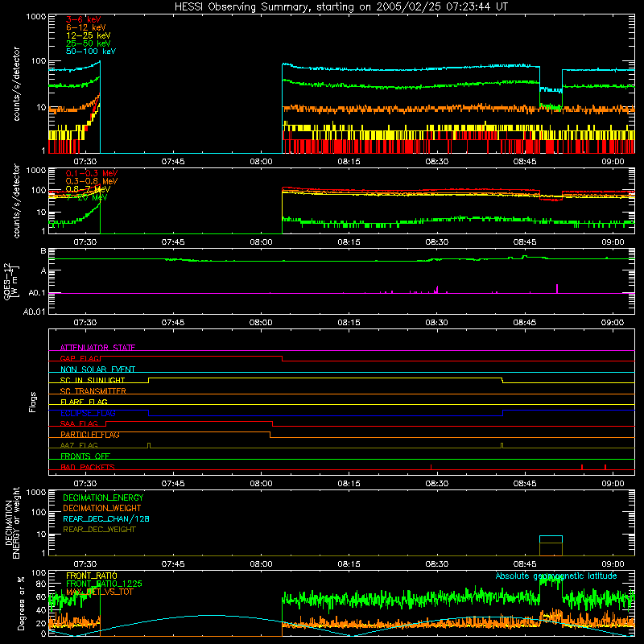644x644 pixels.
Task: Click the '08:00' tick label under the GOES panel
Action: 261,323
